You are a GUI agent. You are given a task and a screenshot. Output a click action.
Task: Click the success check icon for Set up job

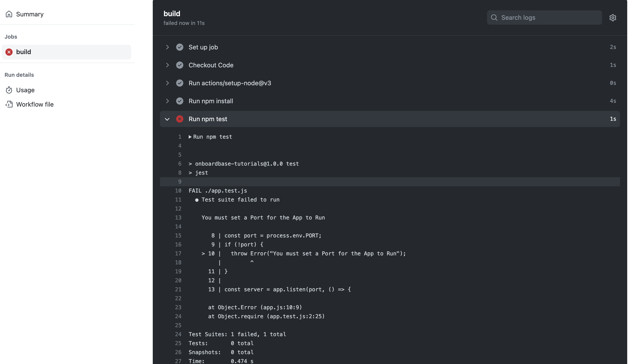tap(180, 47)
